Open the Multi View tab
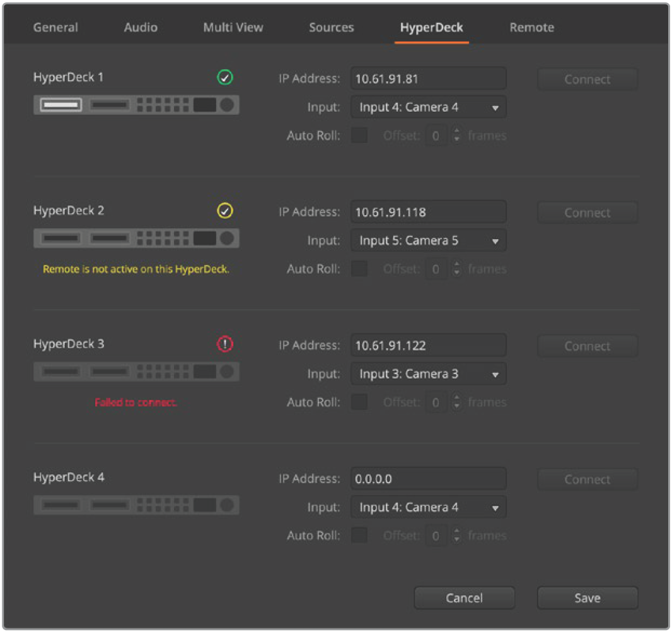Image resolution: width=672 pixels, height=632 pixels. (233, 28)
